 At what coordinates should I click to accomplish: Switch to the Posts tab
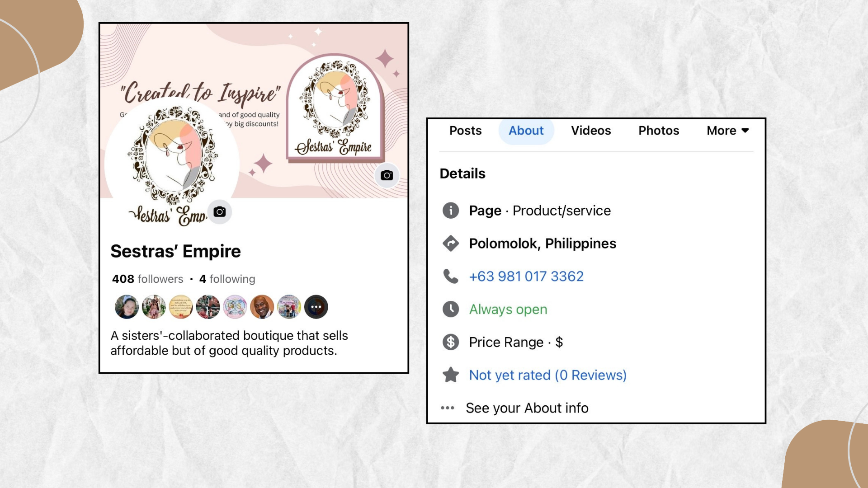(465, 131)
